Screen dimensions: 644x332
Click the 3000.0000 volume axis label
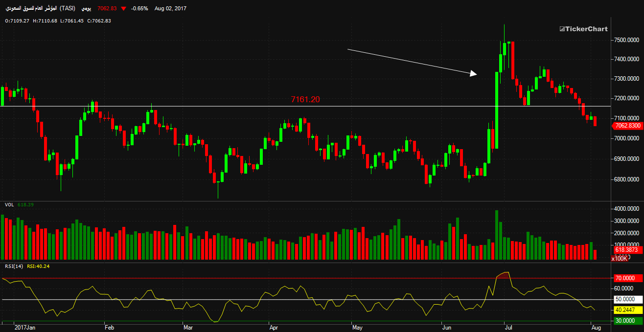(x=626, y=221)
